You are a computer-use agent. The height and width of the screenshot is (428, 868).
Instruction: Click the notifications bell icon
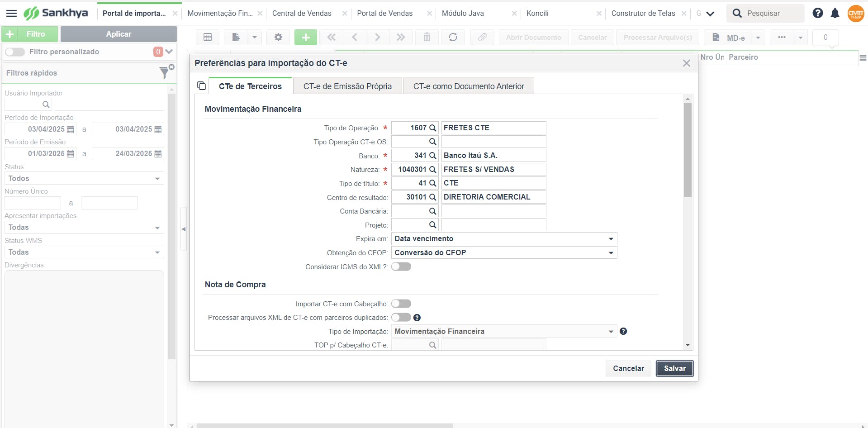(x=835, y=14)
